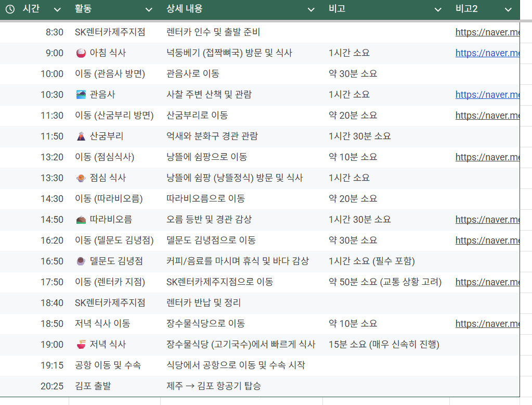Follow the blue naver.me link for 아침 식사
Screen dimensions: 532x405
487,53
